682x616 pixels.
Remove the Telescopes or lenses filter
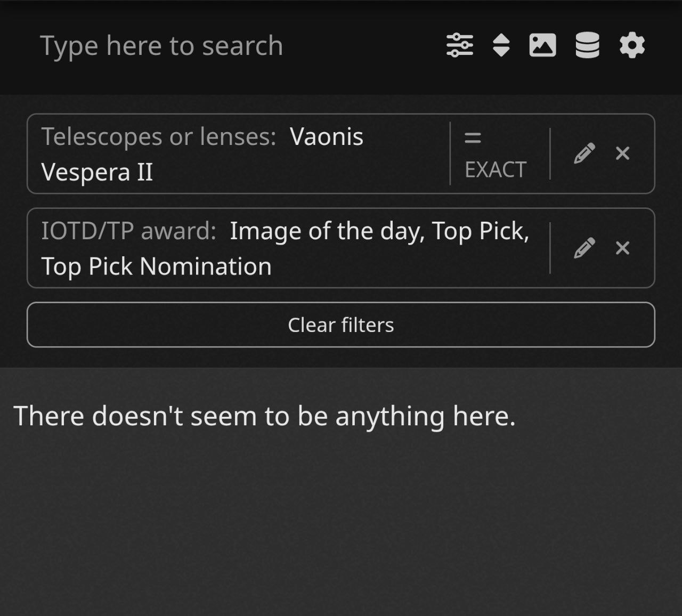622,153
